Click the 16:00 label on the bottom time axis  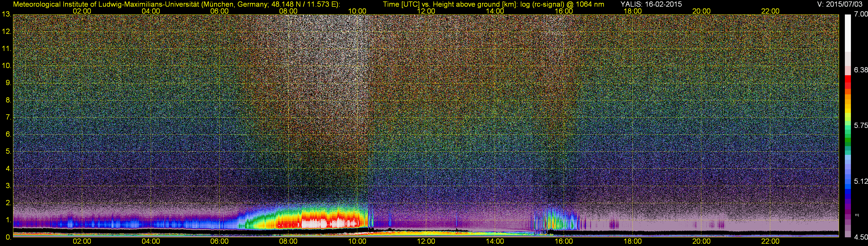[x=564, y=241]
